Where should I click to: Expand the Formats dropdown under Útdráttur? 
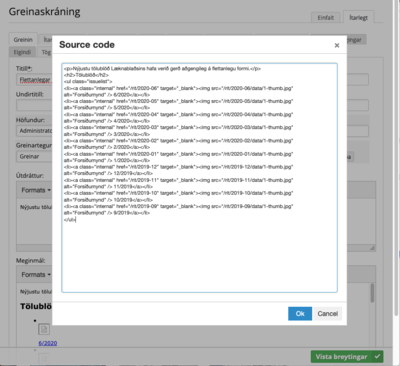point(36,190)
